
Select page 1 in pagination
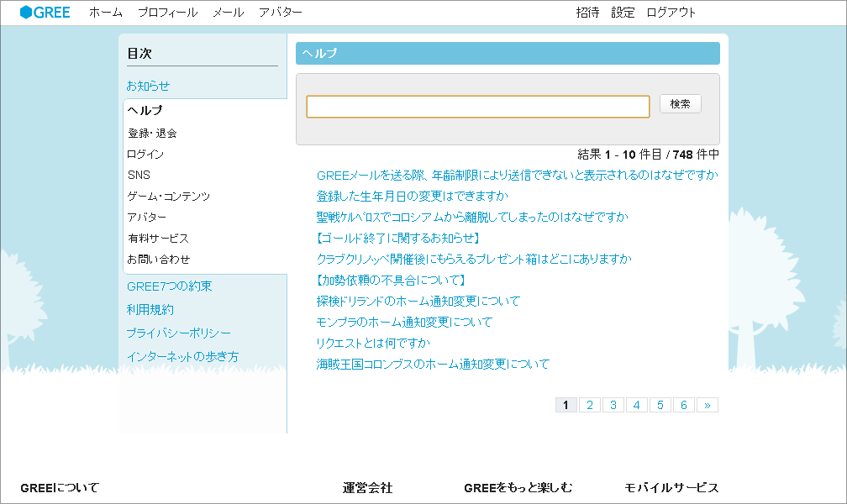coord(566,405)
